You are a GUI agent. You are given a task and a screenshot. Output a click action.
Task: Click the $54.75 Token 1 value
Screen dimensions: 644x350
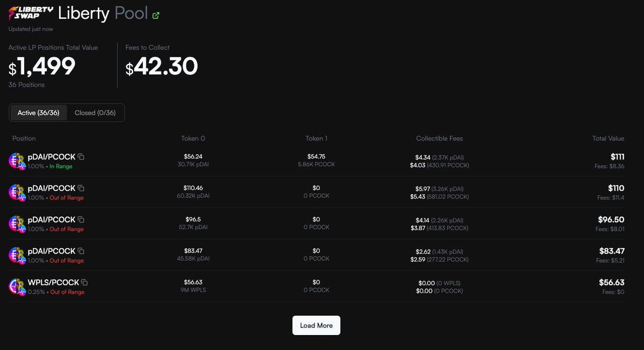pyautogui.click(x=317, y=157)
